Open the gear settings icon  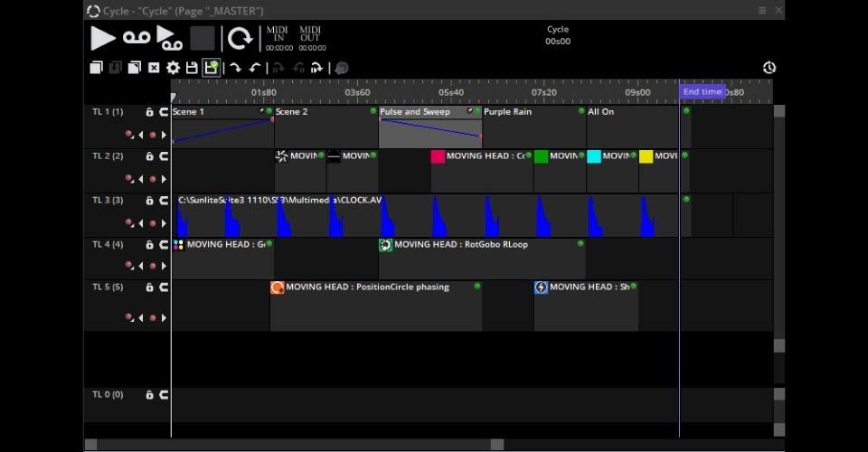pos(173,68)
